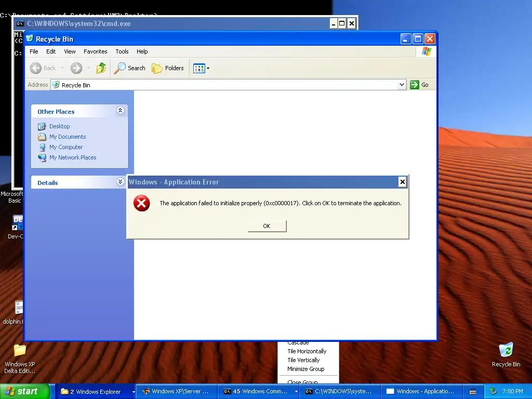Click the Forward arrow icon in Recycle Bin
This screenshot has width=532, height=399.
click(76, 68)
